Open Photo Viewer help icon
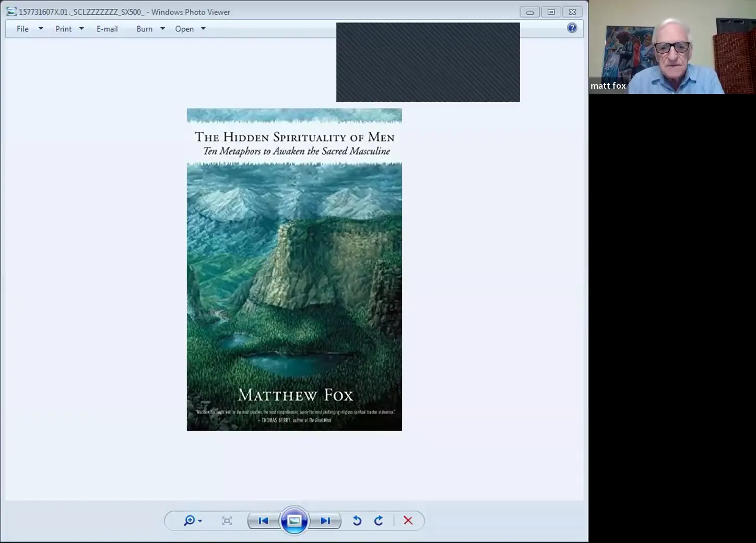This screenshot has width=756, height=543. point(572,28)
